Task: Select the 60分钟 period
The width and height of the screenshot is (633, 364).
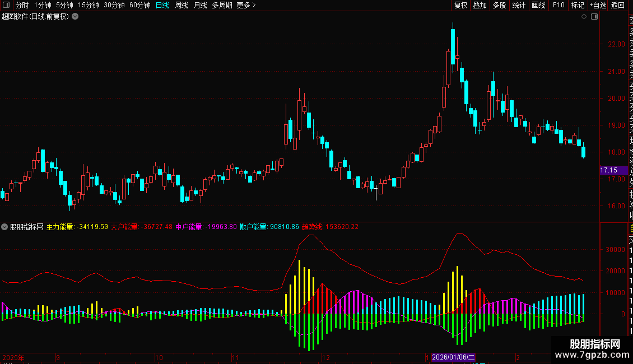Action: pos(140,5)
